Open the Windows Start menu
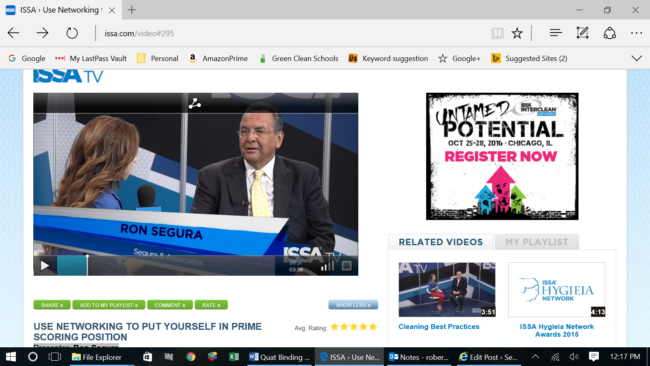The height and width of the screenshot is (366, 650). [11, 357]
